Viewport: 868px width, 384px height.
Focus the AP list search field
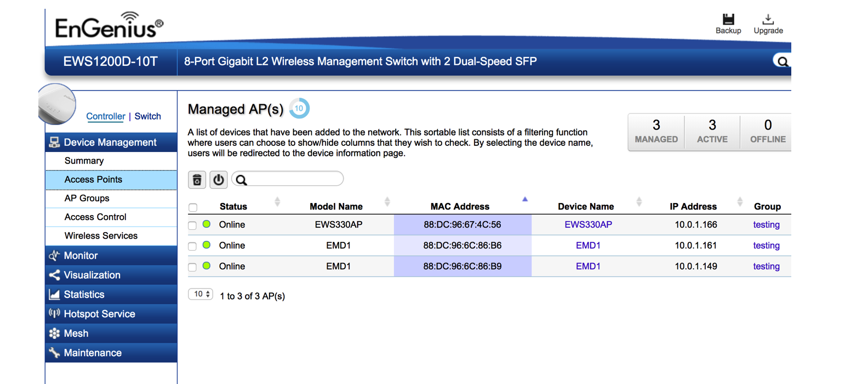tap(288, 179)
